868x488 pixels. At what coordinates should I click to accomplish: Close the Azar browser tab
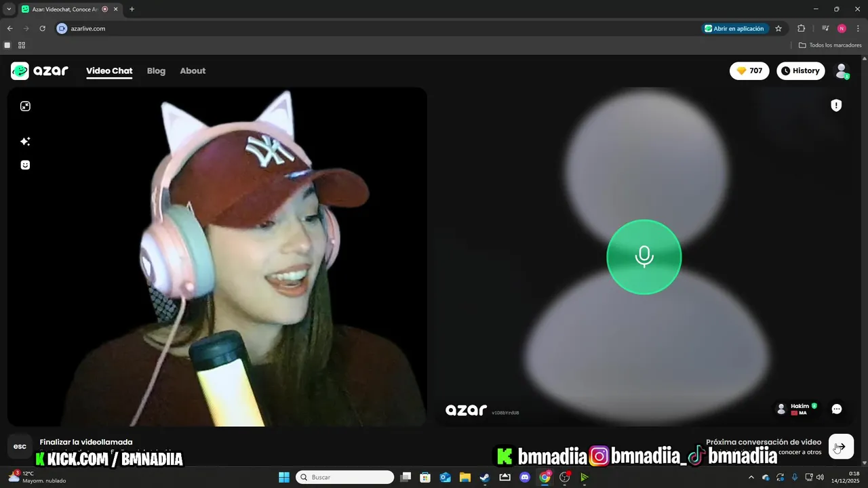pyautogui.click(x=116, y=9)
